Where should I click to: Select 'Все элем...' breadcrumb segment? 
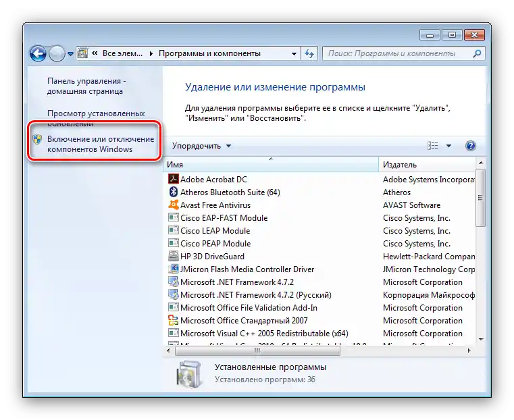[122, 53]
